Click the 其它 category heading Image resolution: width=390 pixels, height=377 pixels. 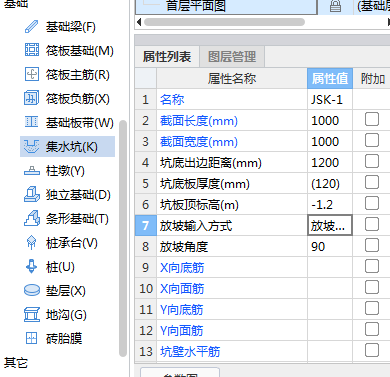click(15, 363)
